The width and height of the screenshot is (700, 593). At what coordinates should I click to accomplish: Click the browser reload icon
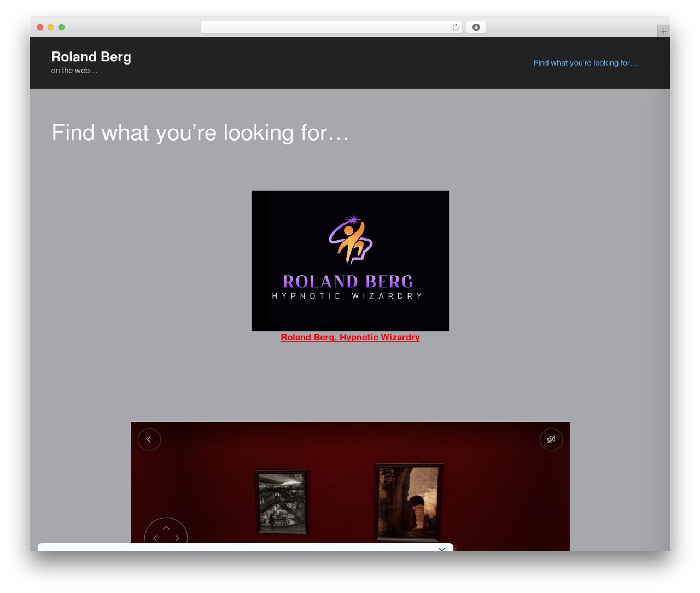[x=455, y=27]
